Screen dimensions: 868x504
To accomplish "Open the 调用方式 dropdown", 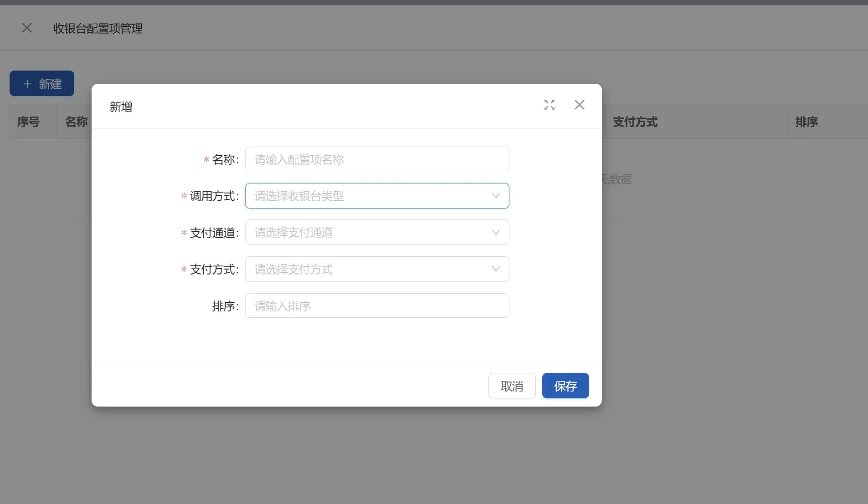I will point(377,196).
